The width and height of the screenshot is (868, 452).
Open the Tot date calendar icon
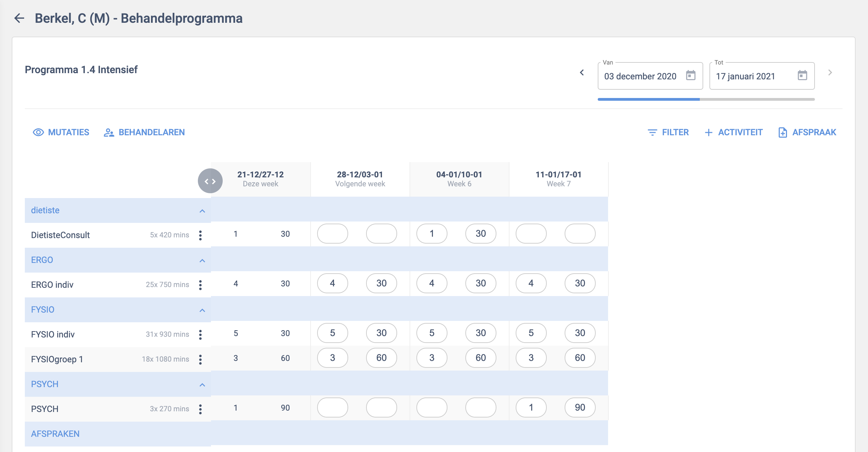click(802, 75)
